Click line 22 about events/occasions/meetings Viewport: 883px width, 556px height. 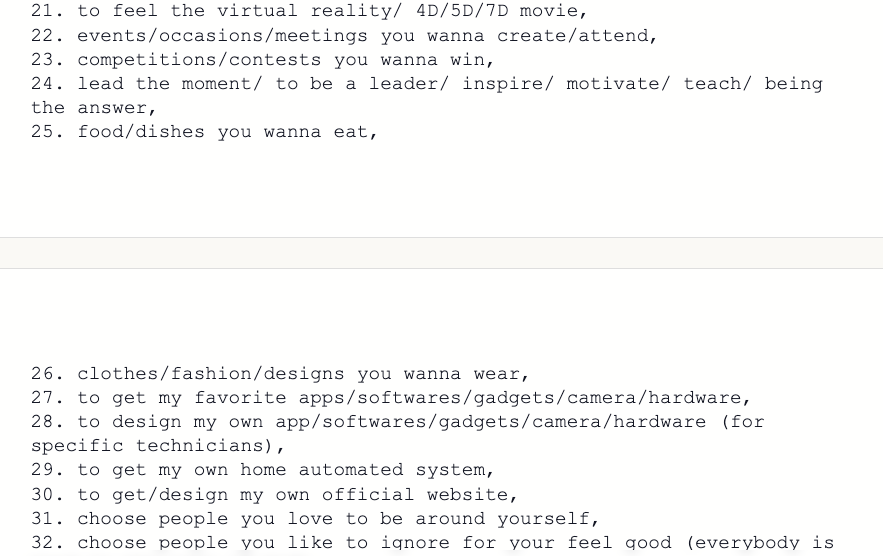click(x=344, y=35)
